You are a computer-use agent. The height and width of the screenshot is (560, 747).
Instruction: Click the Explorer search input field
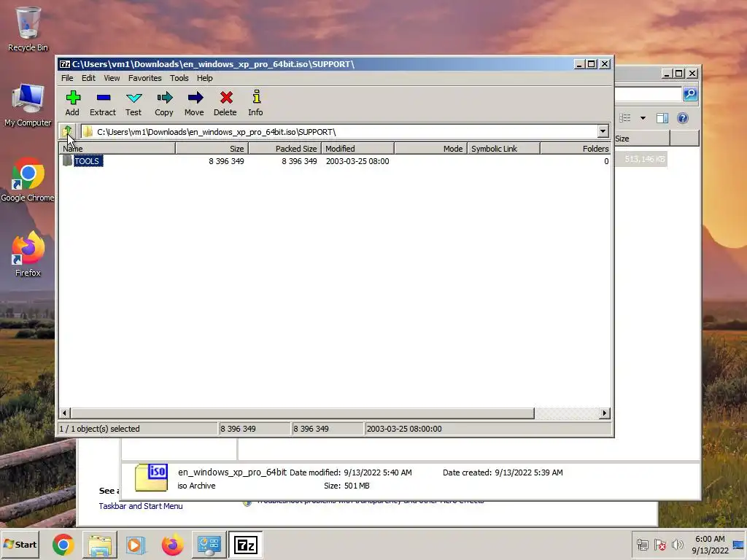click(x=648, y=94)
